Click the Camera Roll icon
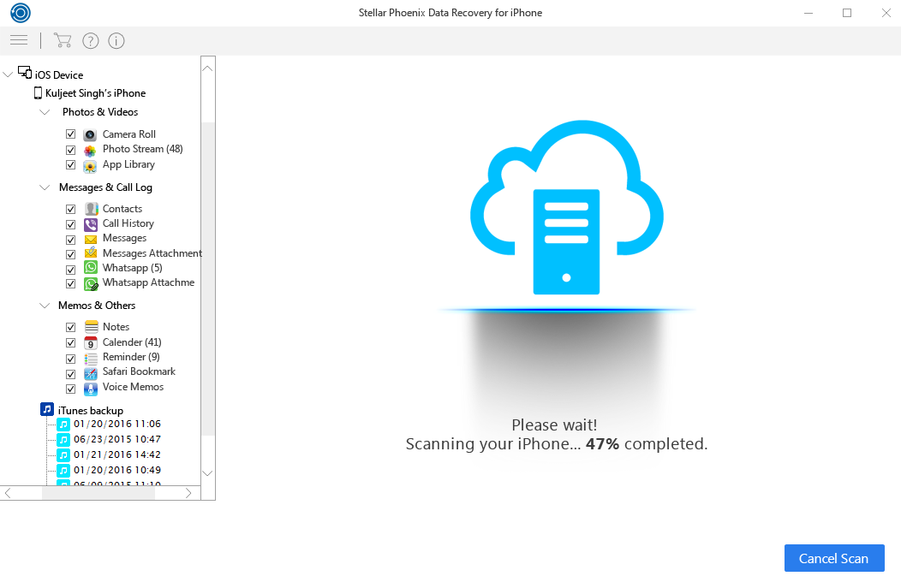Image resolution: width=901 pixels, height=588 pixels. pos(90,135)
